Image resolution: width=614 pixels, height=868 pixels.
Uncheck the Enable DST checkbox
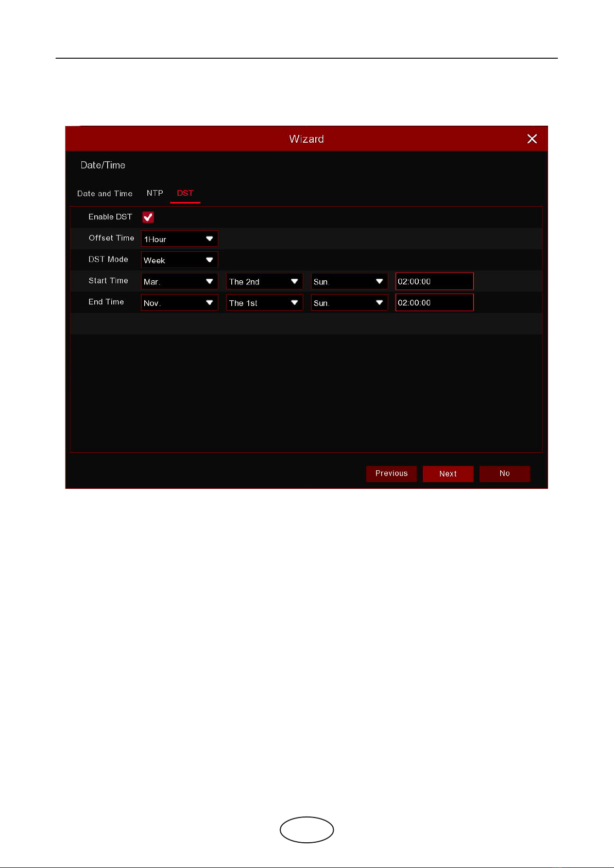point(148,217)
